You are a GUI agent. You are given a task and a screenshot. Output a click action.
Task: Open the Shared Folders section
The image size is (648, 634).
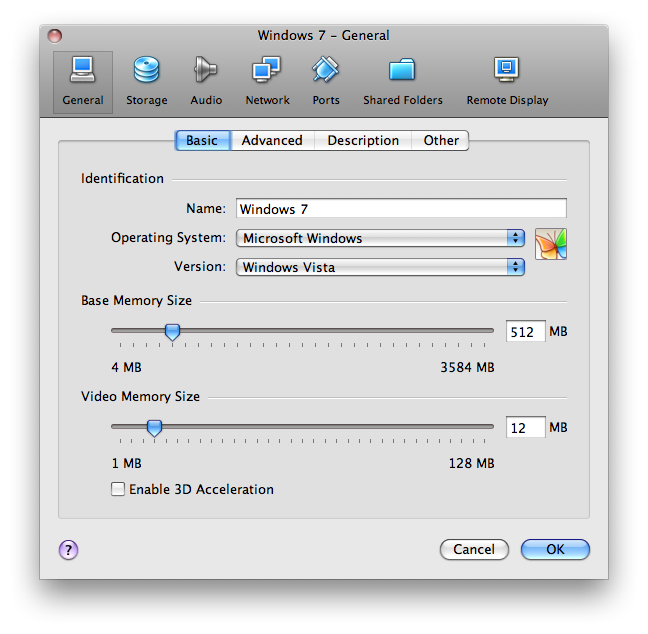[x=403, y=82]
